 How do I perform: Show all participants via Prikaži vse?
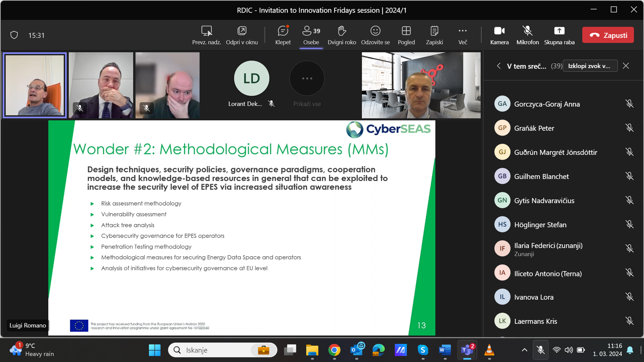(307, 84)
